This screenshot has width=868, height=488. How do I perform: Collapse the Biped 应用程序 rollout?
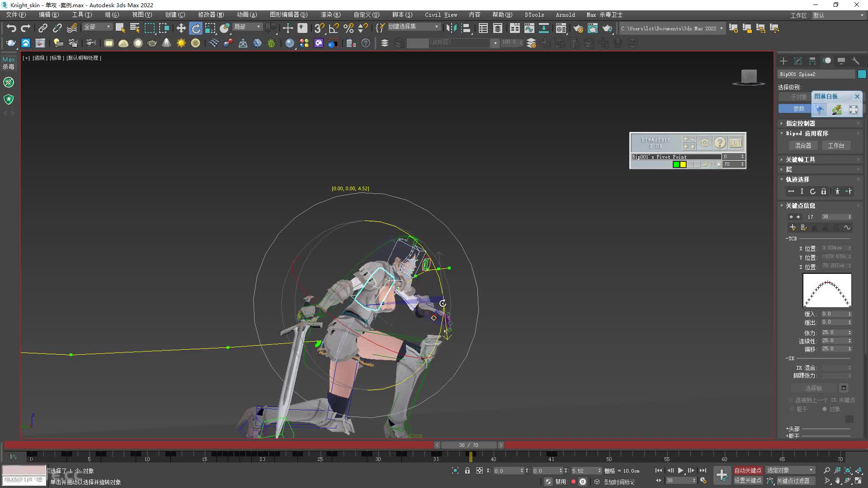pyautogui.click(x=807, y=133)
